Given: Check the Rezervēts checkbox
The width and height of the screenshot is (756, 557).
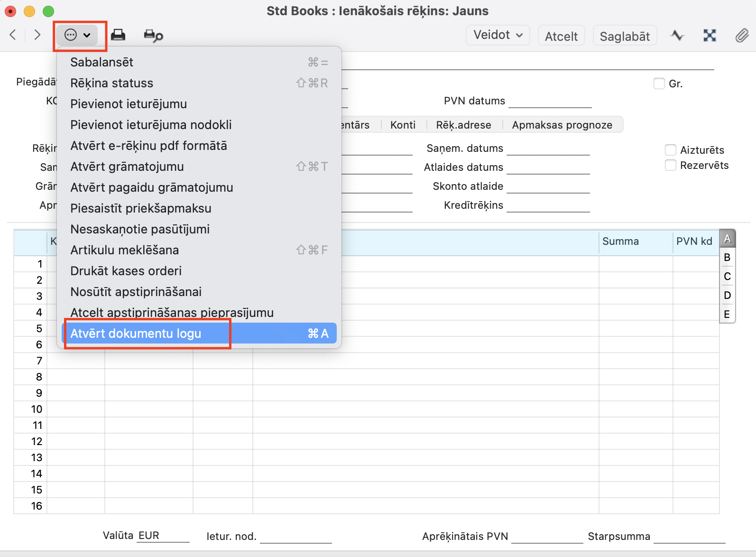Looking at the screenshot, I should [670, 166].
